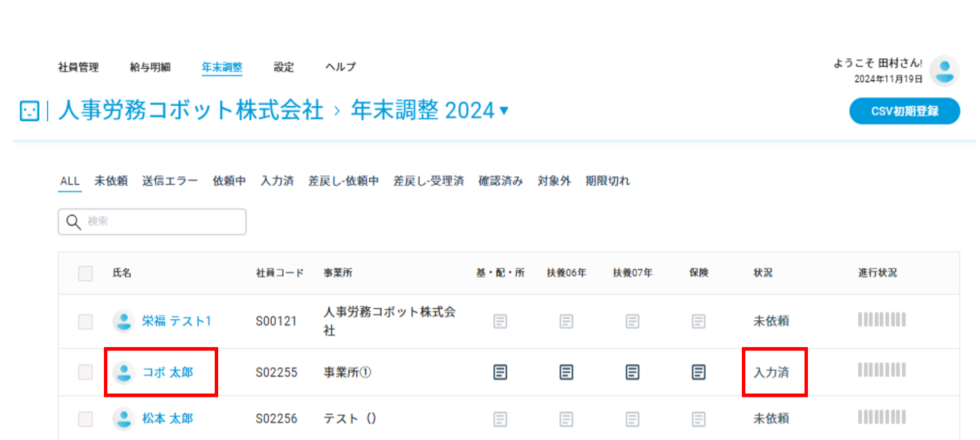
Task: Click progress bar for 松本 太郎
Action: (882, 417)
